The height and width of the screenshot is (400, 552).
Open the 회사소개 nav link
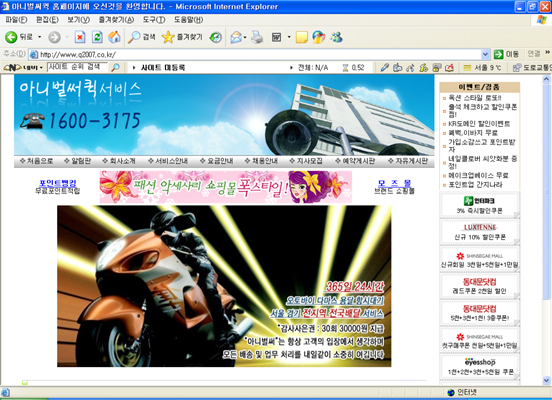point(119,161)
